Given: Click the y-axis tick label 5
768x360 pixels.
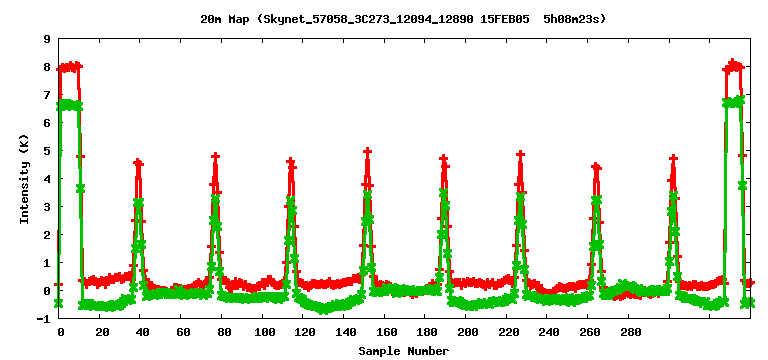Looking at the screenshot, I should [x=47, y=151].
